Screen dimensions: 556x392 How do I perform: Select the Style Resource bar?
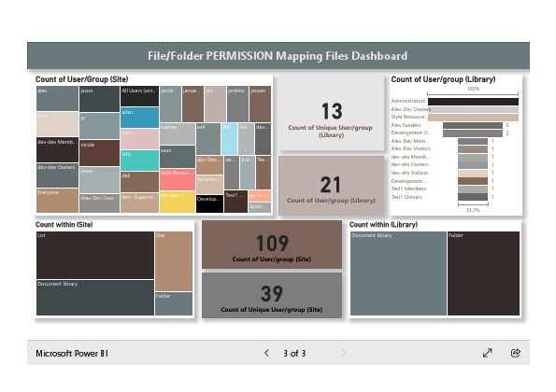point(473,118)
